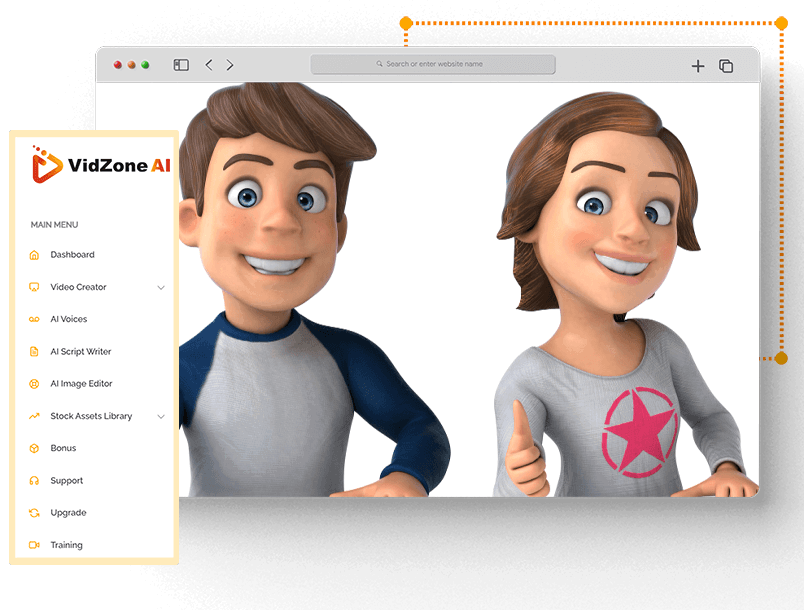
Task: Click the red close window dot
Action: click(117, 65)
